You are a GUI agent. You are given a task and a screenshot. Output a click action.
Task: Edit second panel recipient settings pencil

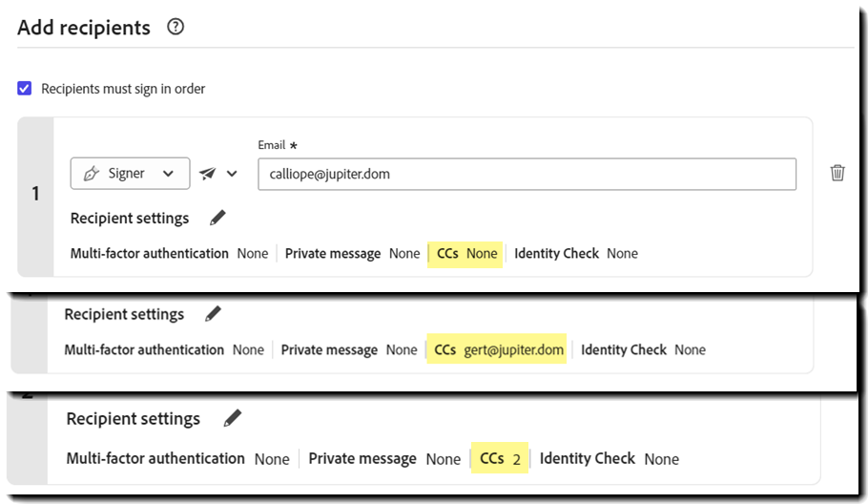[212, 314]
